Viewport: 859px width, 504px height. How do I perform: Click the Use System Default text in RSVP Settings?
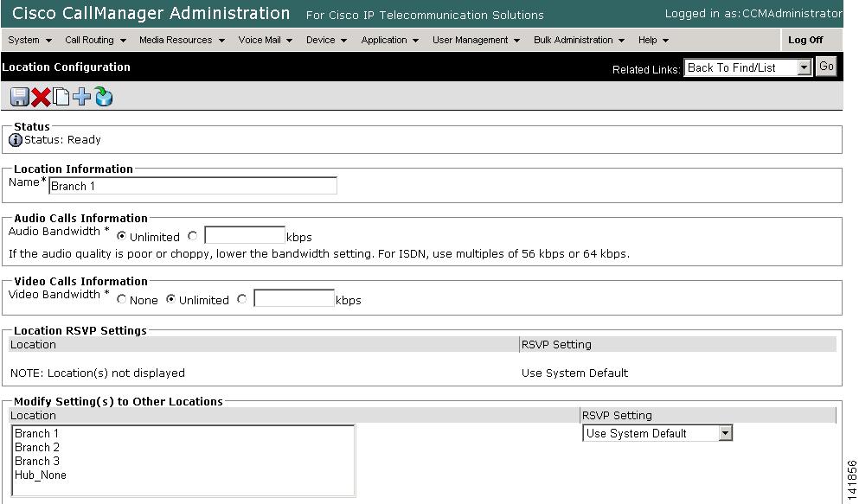coord(574,373)
